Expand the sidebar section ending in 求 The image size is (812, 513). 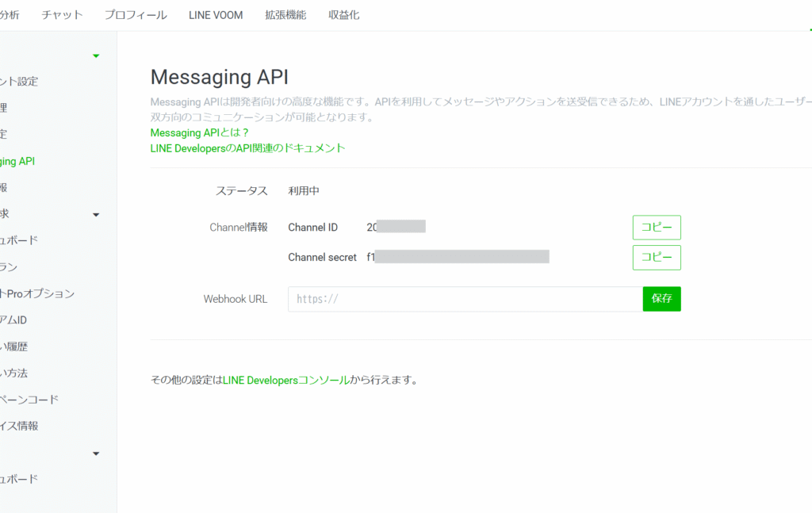tap(96, 214)
